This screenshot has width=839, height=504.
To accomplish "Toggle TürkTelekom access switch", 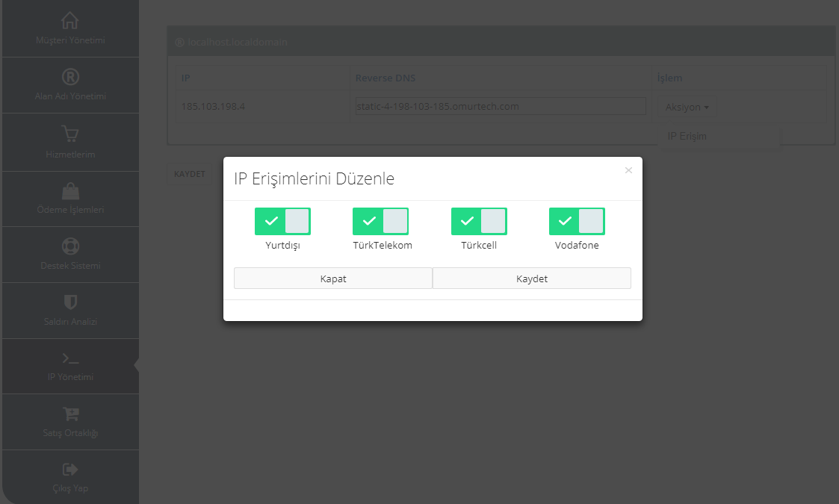I will 380,221.
